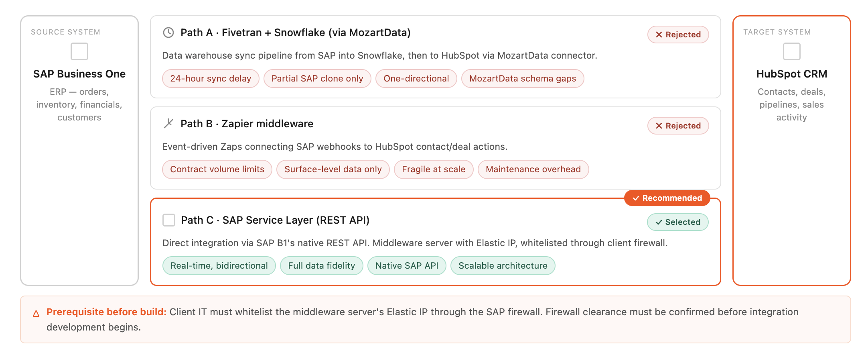Click the 'Contract volume limits' tag
868x355 pixels.
pyautogui.click(x=217, y=169)
